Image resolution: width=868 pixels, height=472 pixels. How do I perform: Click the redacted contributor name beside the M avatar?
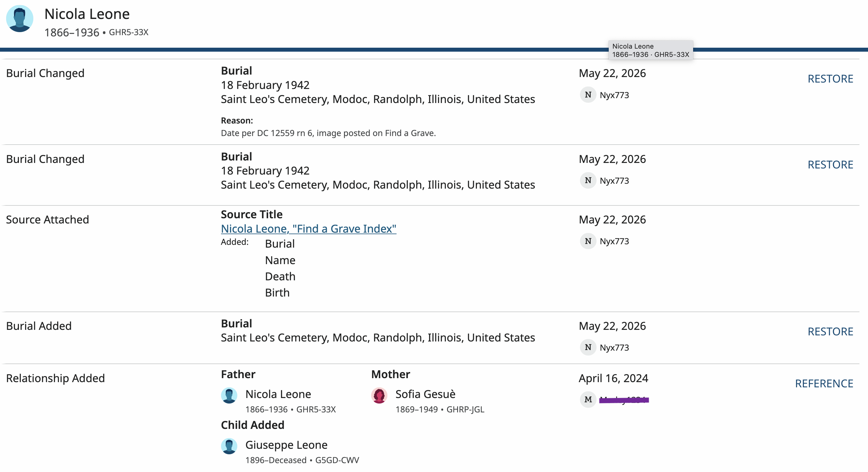coord(624,400)
